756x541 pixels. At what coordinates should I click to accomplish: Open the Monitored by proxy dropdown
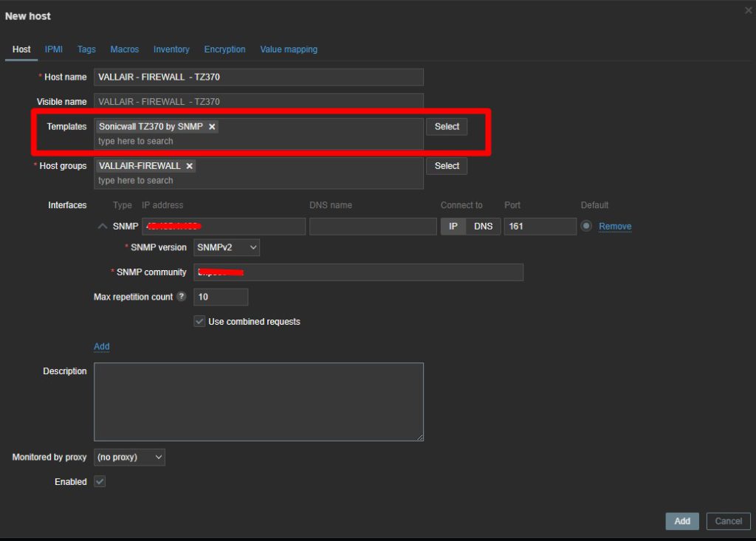click(130, 458)
